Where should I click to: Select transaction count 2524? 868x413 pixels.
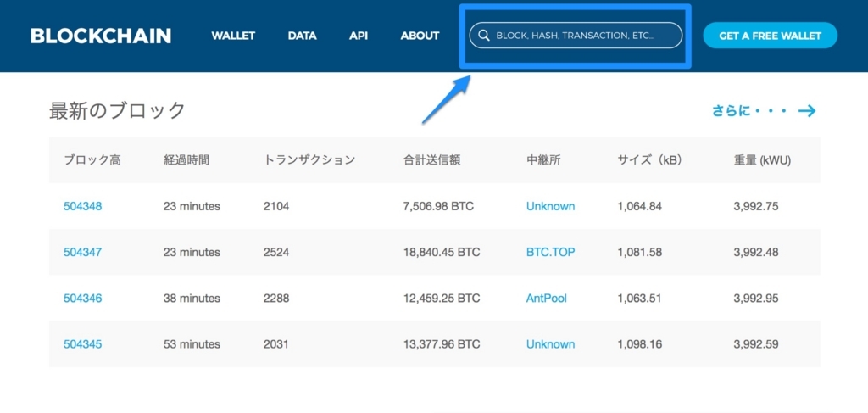pyautogui.click(x=276, y=253)
